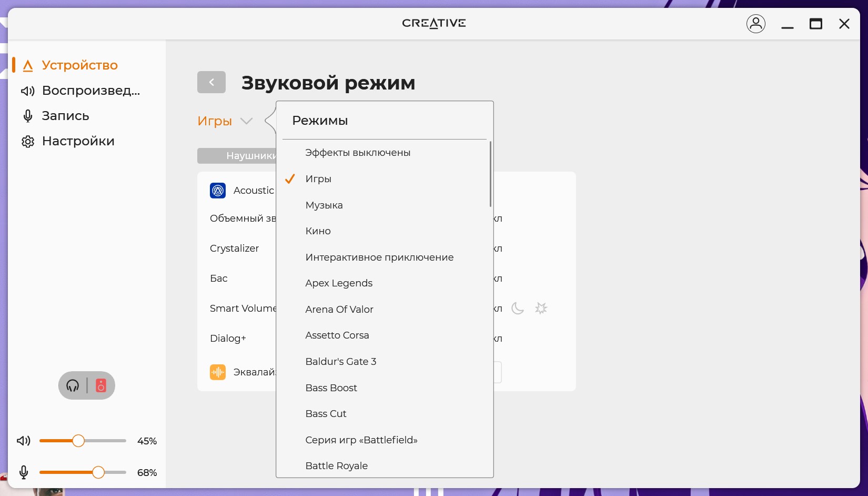Click the modes list scrollbar
Screen dimensions: 868x496
(490, 174)
